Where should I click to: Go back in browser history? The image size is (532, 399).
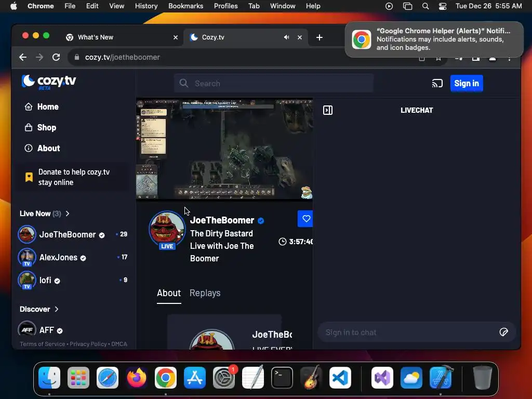[x=23, y=57]
